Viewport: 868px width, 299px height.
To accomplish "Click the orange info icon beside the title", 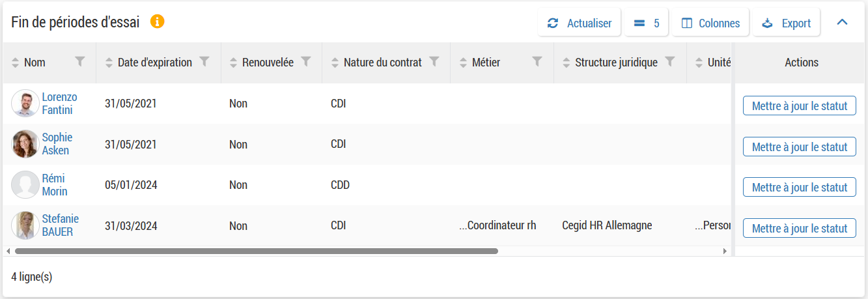I will pyautogui.click(x=157, y=21).
